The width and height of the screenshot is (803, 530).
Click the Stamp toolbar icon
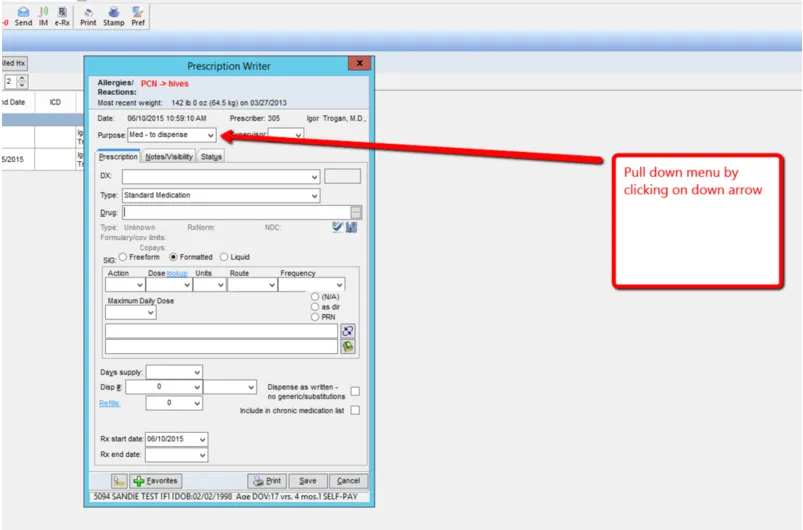(112, 15)
